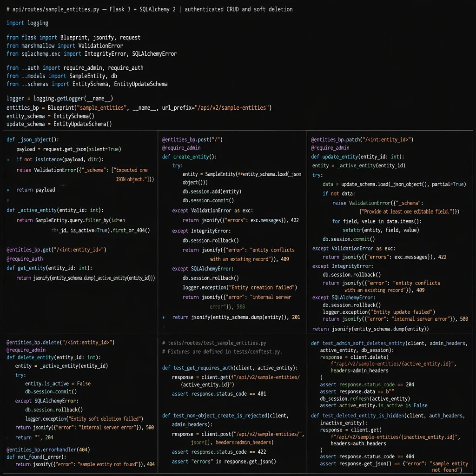The image size is (476, 476).
Task: Select the 'def not_found(_error):' line
Action: point(36,457)
